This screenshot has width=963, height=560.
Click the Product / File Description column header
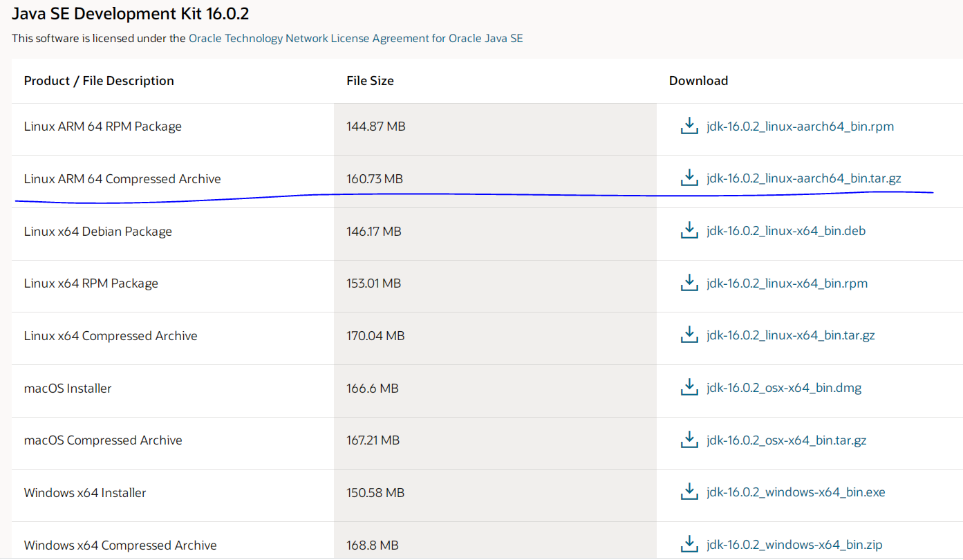99,81
